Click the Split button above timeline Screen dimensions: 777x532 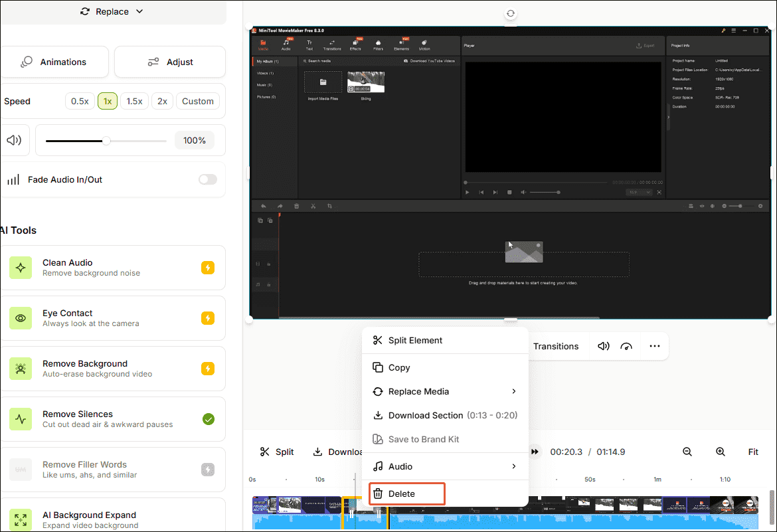276,452
